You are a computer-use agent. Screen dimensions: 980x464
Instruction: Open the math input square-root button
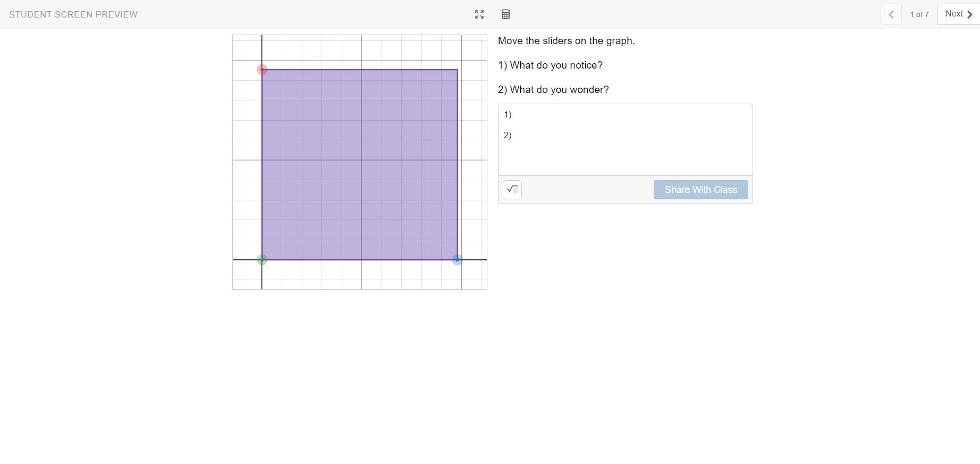(512, 190)
